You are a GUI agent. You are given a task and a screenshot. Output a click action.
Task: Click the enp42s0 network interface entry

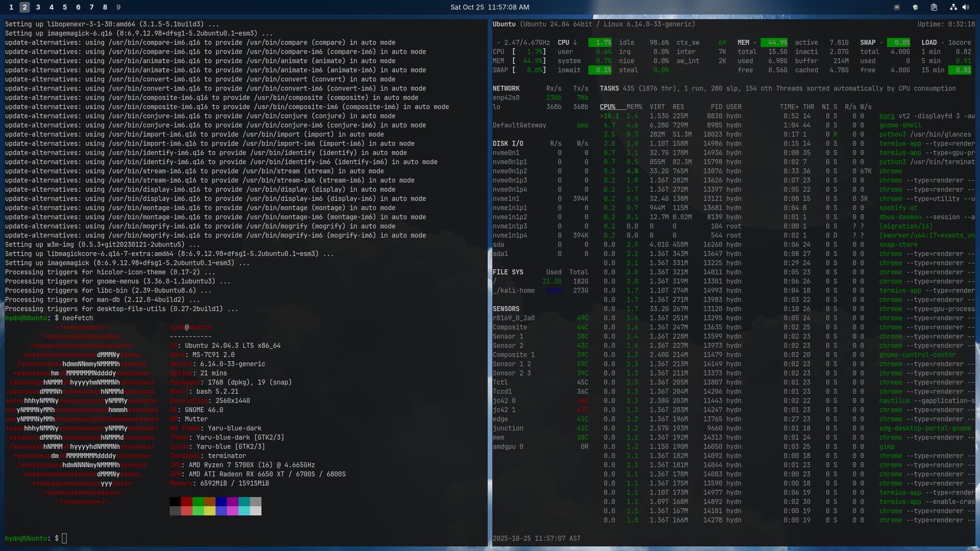[x=506, y=97]
